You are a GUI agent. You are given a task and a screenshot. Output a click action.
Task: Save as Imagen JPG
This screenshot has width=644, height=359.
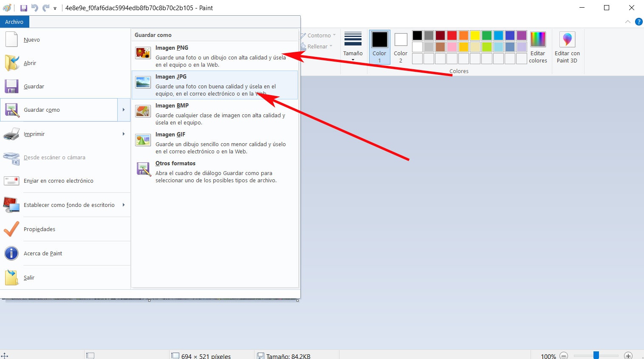pos(215,85)
